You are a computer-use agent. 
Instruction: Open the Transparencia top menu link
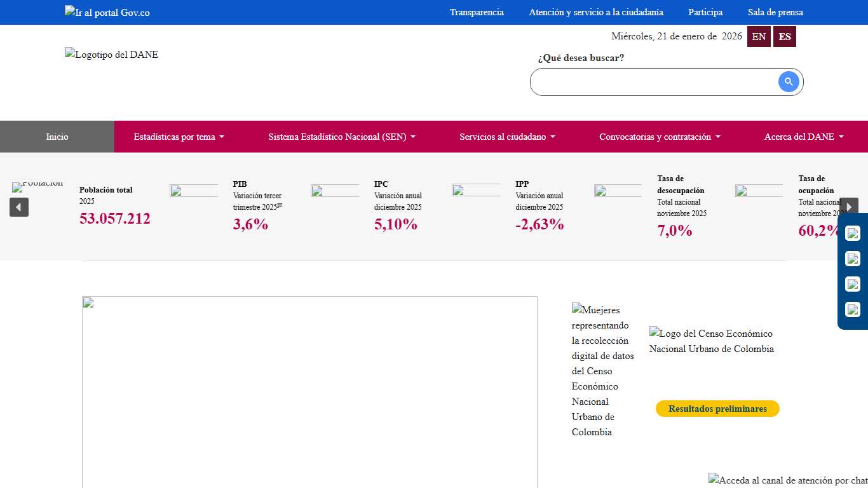tap(477, 12)
